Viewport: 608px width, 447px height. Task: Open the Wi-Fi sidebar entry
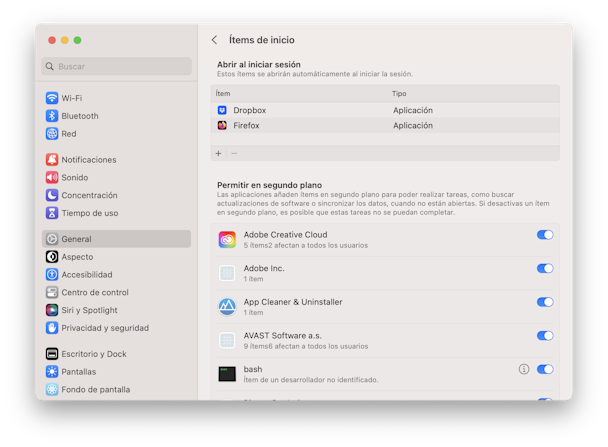[116, 98]
